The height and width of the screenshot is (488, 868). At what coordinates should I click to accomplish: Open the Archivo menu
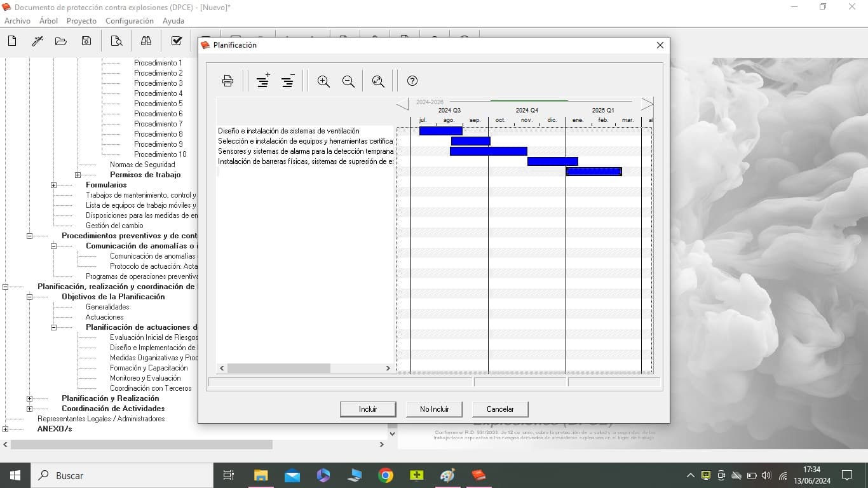[x=17, y=21]
